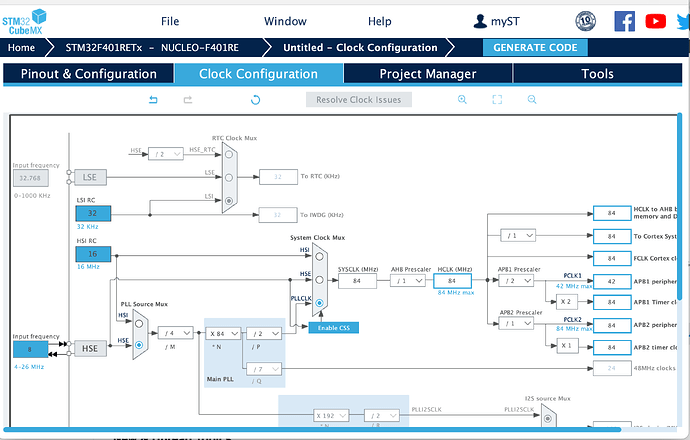Click the APB1 peripheral clocks 42 field

tap(612, 282)
